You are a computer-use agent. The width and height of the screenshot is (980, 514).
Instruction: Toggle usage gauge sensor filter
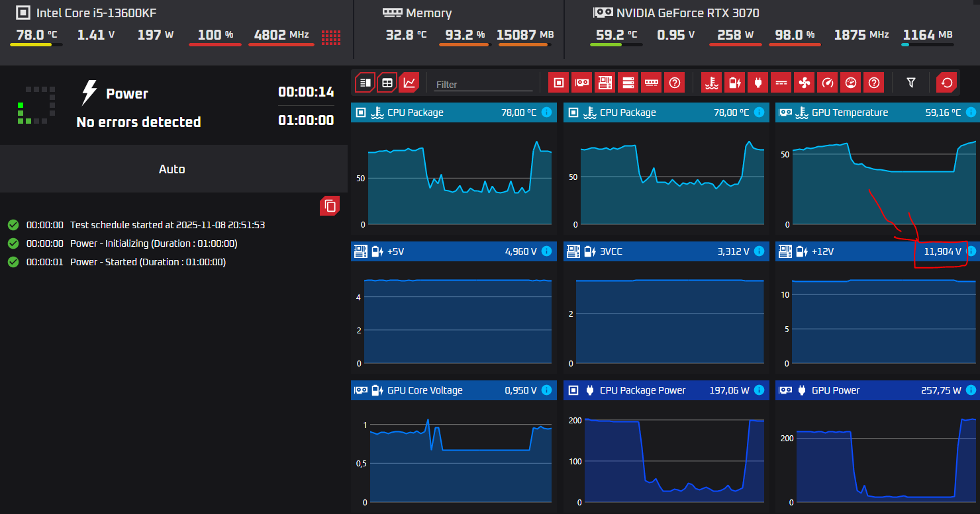tap(851, 83)
